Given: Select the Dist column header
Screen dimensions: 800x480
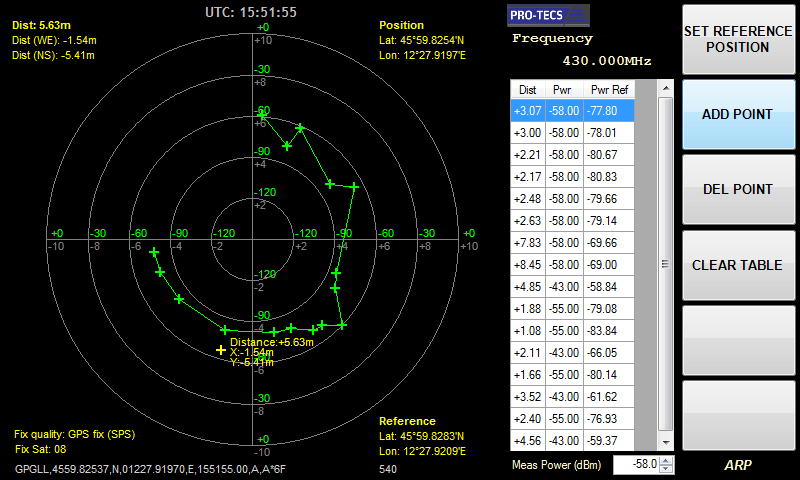Looking at the screenshot, I should 527,89.
